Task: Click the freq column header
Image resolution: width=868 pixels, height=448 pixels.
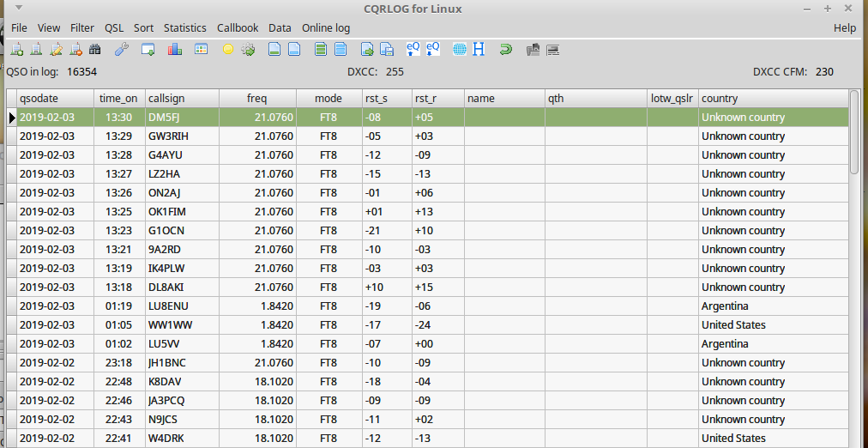Action: click(258, 99)
